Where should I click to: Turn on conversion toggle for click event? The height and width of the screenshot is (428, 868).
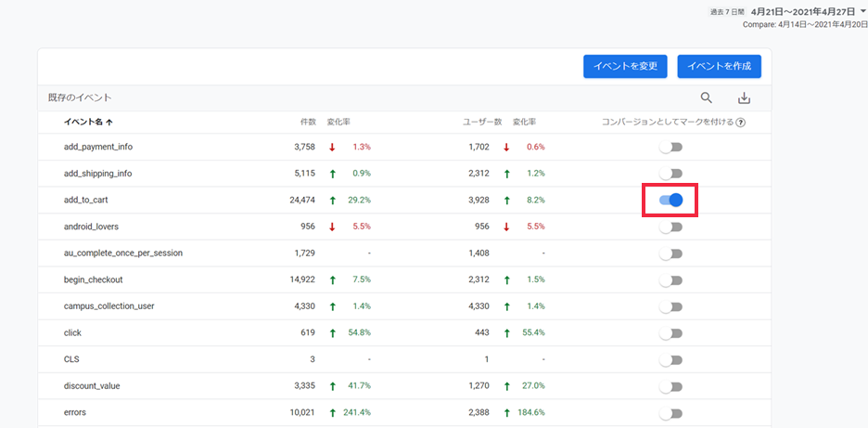click(x=670, y=332)
